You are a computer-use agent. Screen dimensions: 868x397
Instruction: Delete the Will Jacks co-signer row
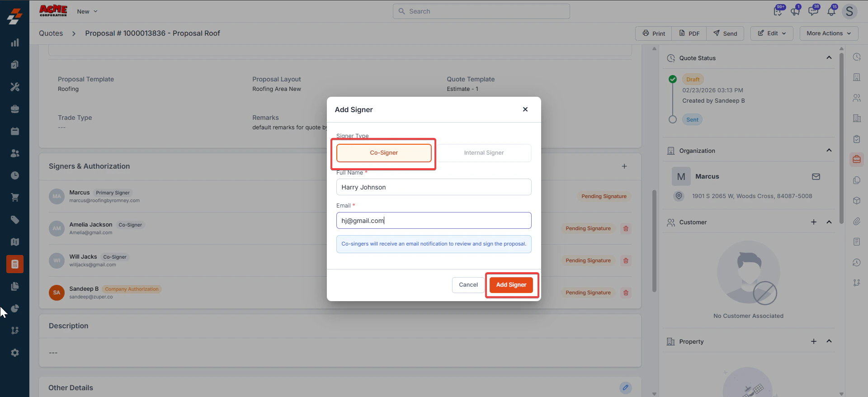[626, 260]
